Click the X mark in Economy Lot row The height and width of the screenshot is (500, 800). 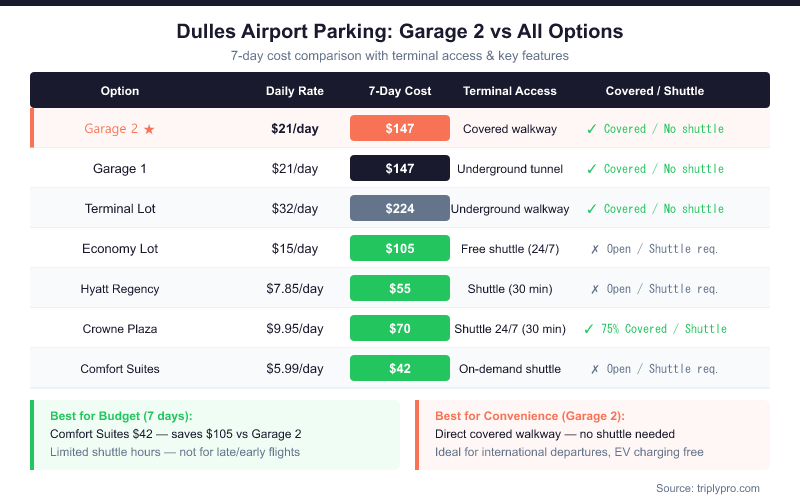(595, 249)
